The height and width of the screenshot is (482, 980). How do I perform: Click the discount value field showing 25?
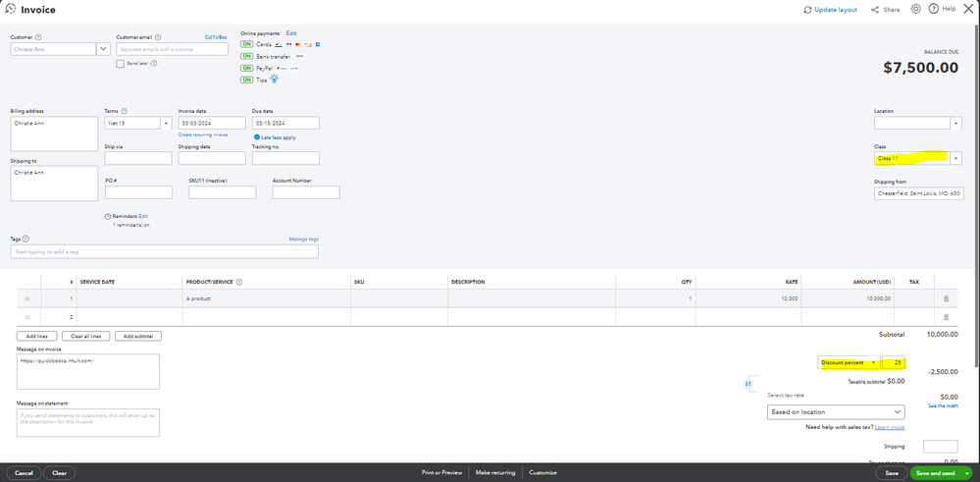click(x=894, y=362)
